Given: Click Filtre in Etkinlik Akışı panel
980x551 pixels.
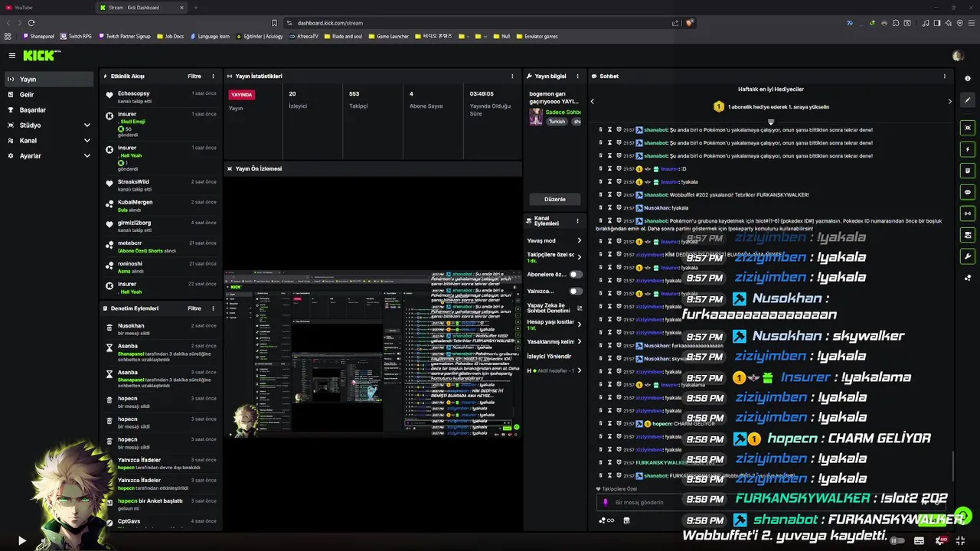Looking at the screenshot, I should coord(194,77).
